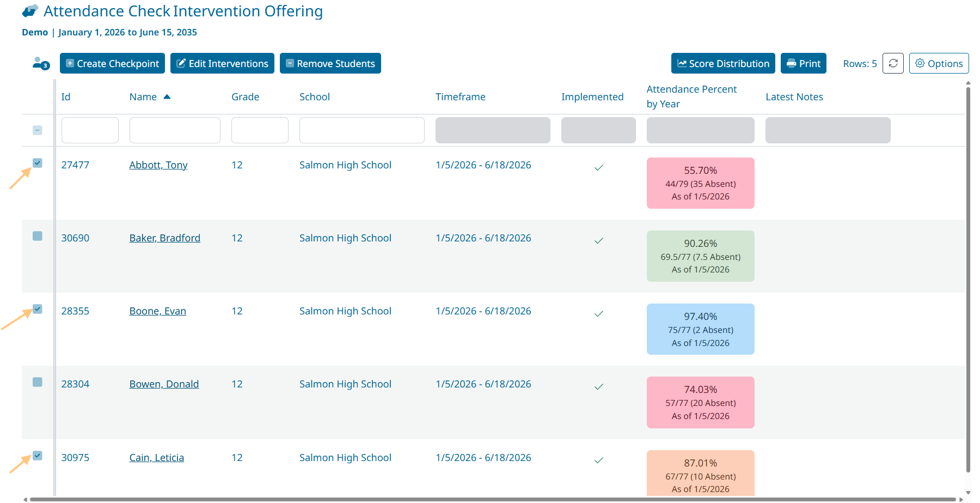980x503 pixels.
Task: Click the implemented checkmark for Bowen, Donald
Action: click(598, 386)
